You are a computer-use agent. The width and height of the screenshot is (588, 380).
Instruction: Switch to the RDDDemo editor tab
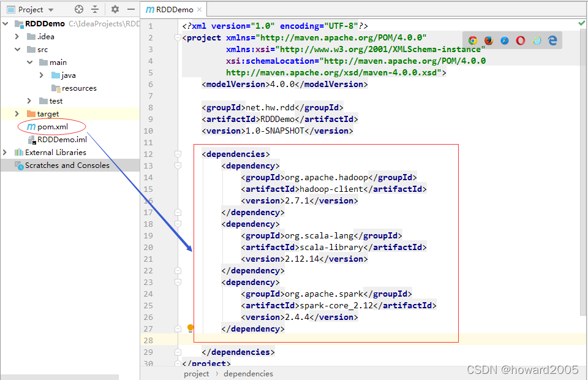click(x=174, y=10)
